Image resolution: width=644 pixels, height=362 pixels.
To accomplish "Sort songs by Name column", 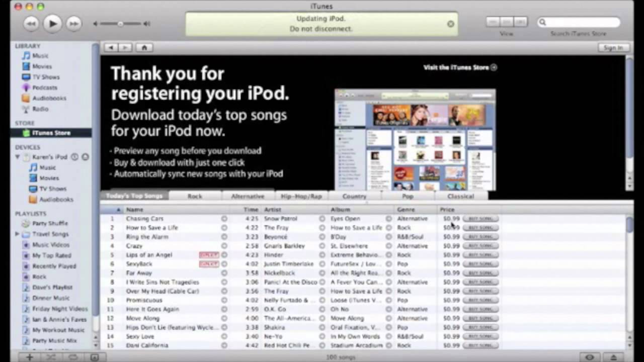I will click(x=176, y=210).
